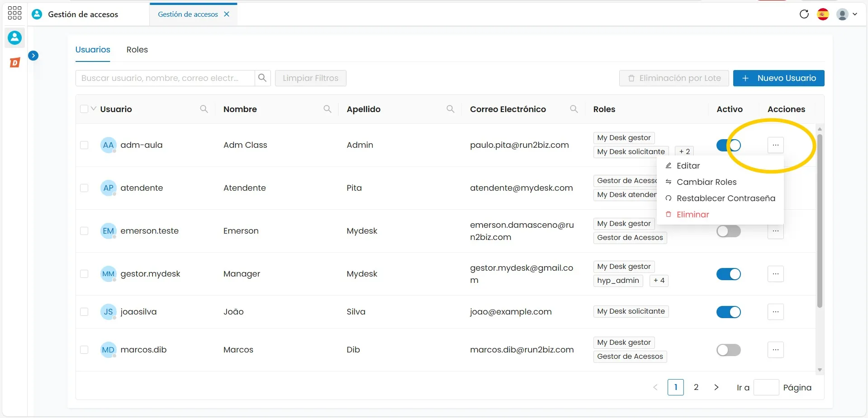868x418 pixels.
Task: Toggle active switch for adm-aula
Action: click(x=728, y=145)
